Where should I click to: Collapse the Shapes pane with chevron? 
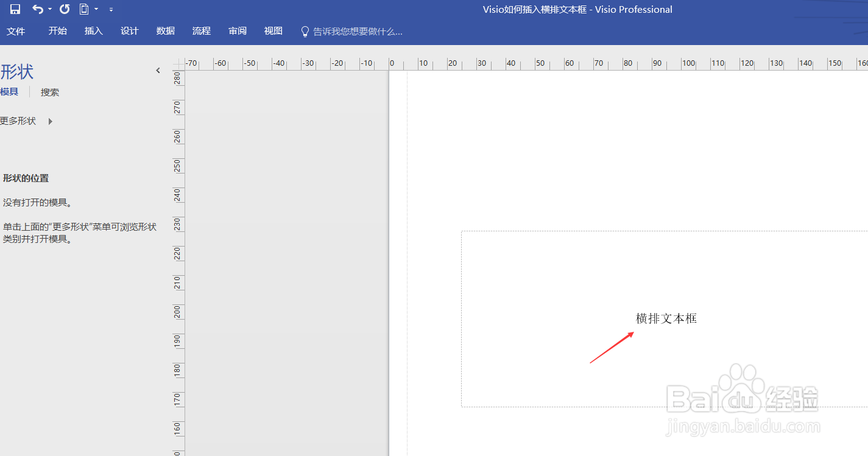[158, 71]
